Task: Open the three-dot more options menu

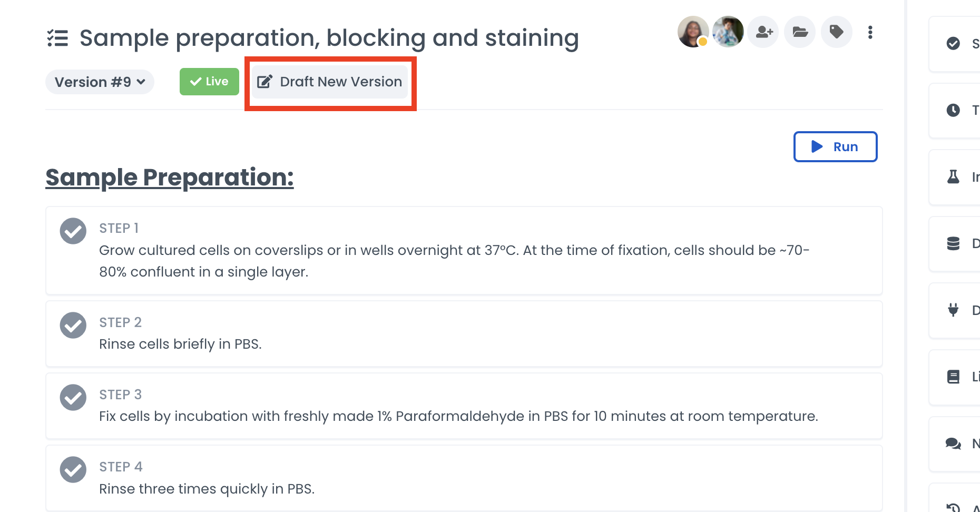Action: coord(870,33)
